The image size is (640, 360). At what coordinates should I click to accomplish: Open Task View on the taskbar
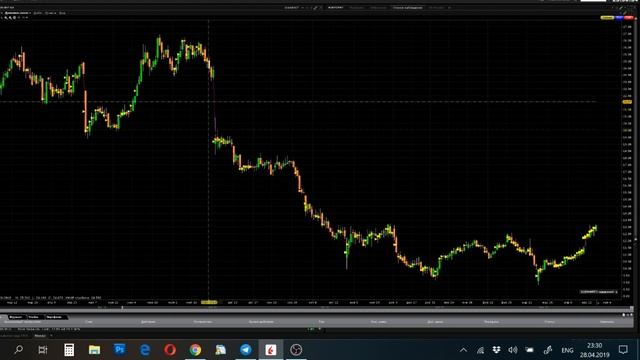pos(43,350)
